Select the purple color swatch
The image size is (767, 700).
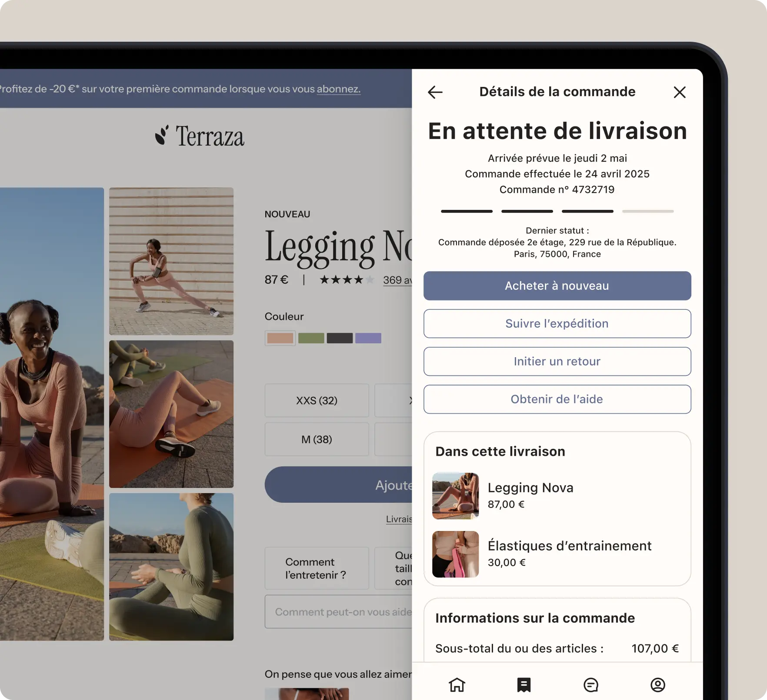click(368, 338)
